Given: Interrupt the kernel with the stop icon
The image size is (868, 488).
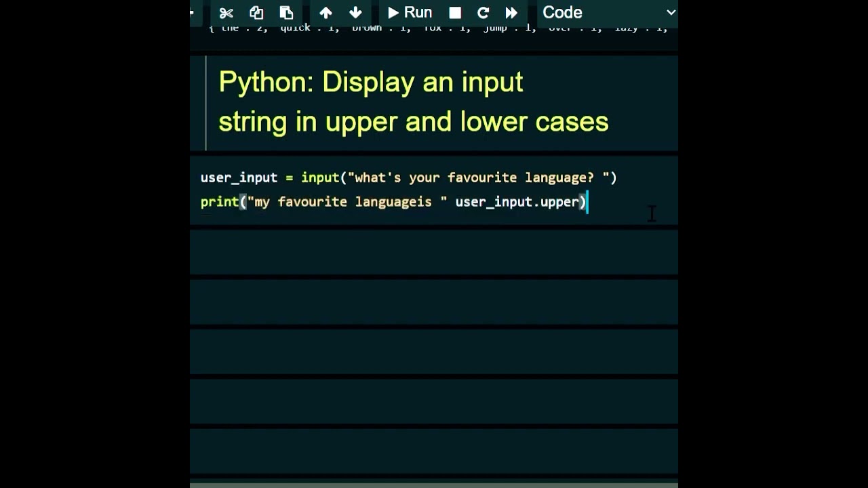Looking at the screenshot, I should pyautogui.click(x=455, y=13).
